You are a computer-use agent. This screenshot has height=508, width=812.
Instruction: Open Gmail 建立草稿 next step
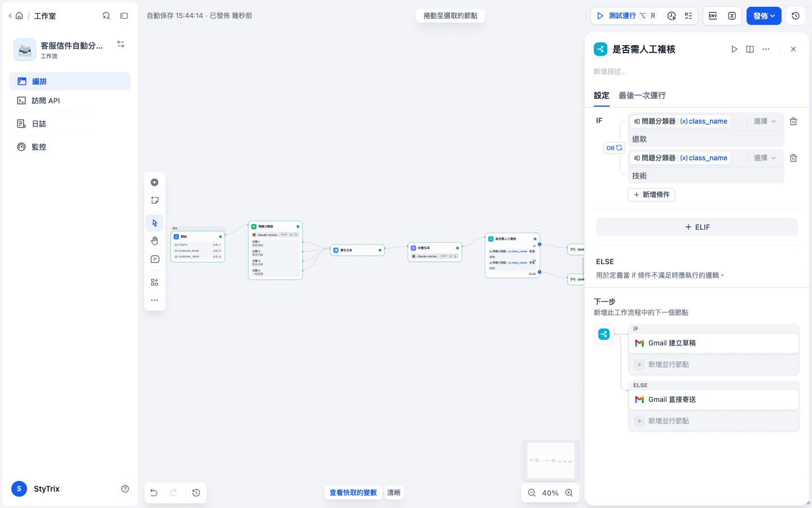point(714,343)
